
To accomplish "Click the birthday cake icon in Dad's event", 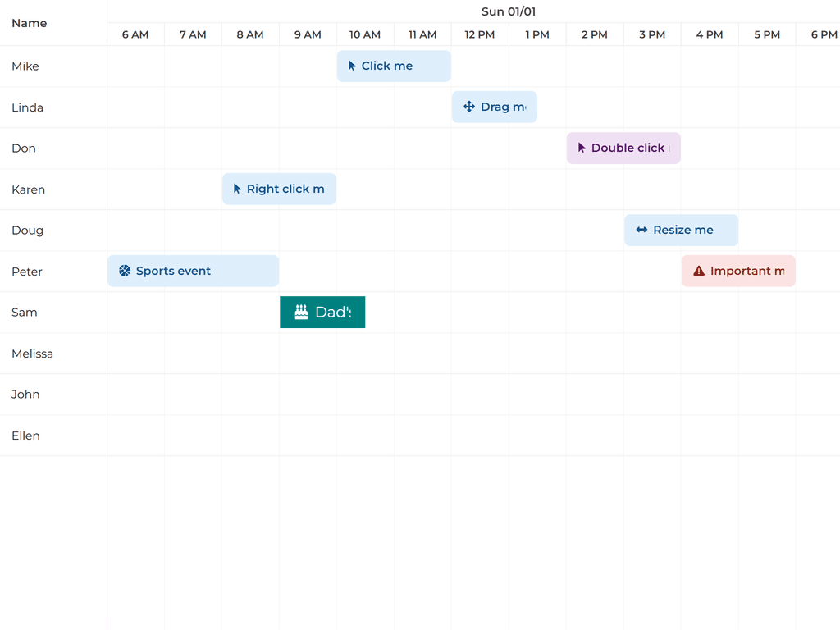I will tap(301, 312).
